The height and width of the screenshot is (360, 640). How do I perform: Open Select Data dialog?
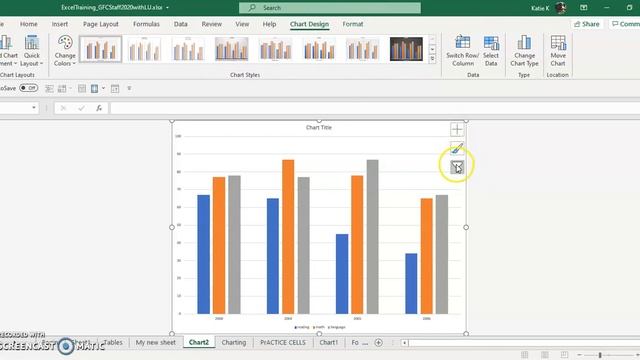(491, 51)
